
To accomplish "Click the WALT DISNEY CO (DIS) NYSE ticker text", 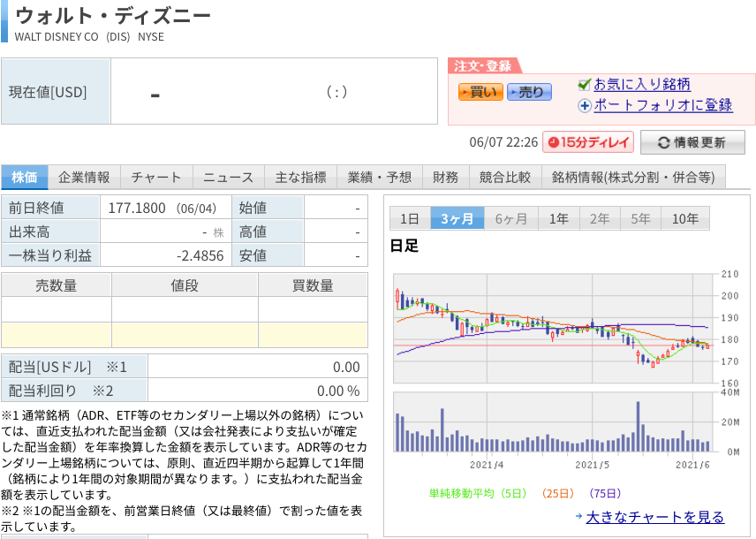I will pyautogui.click(x=89, y=37).
